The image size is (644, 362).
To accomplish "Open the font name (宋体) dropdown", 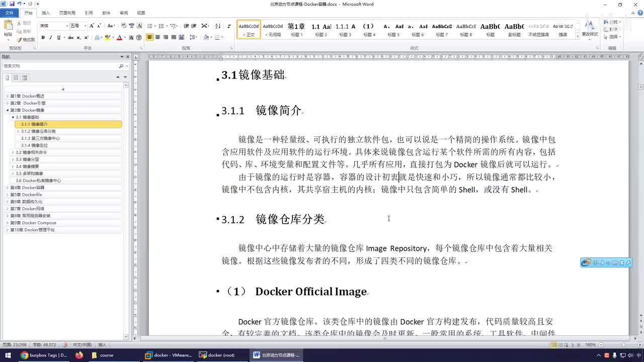I will [x=67, y=26].
